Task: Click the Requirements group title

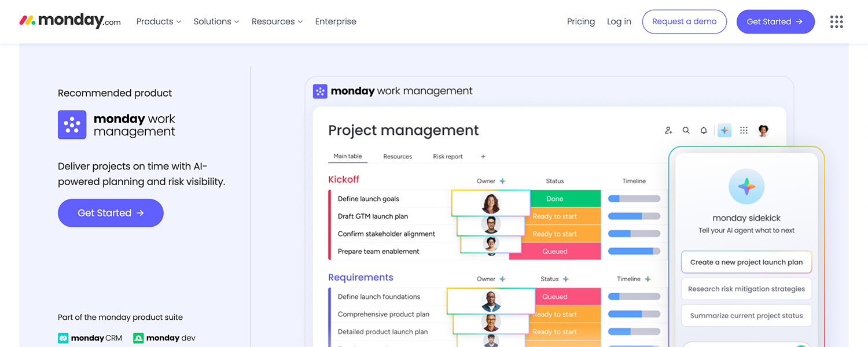Action: click(361, 278)
